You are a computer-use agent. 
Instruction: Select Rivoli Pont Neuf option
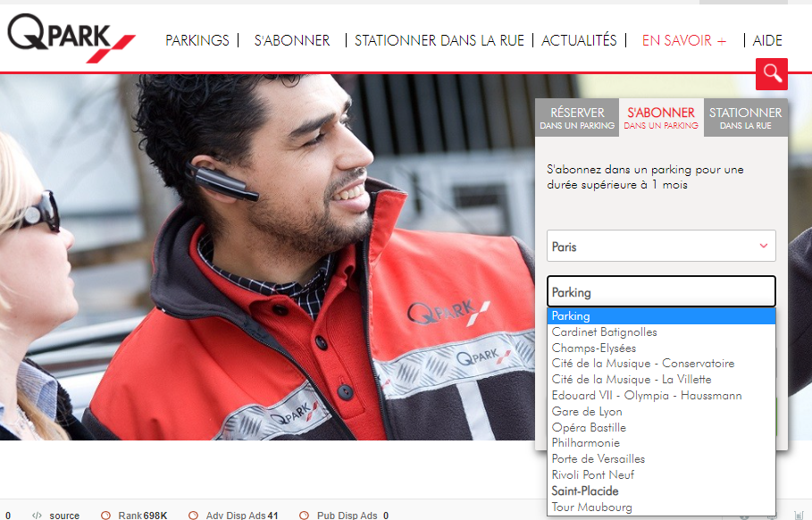[x=661, y=475]
